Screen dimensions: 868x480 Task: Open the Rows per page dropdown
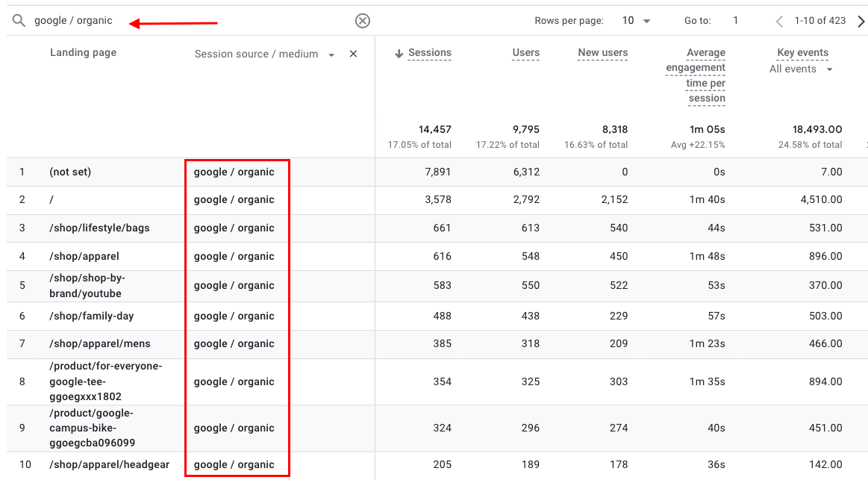coord(636,21)
